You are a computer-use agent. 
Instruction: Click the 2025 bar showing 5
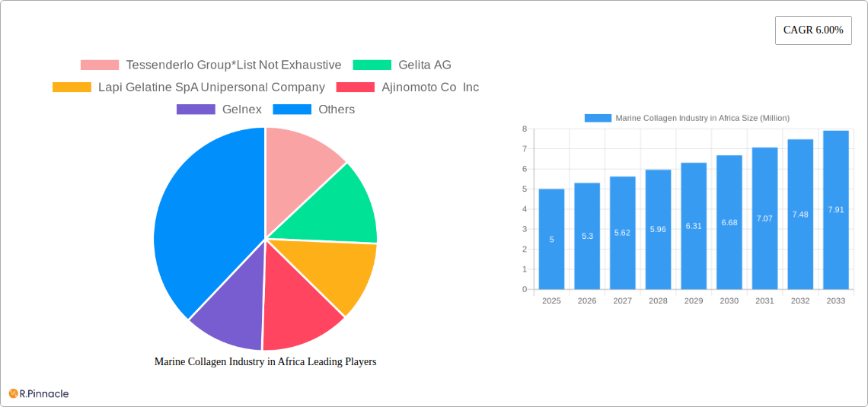click(x=551, y=239)
